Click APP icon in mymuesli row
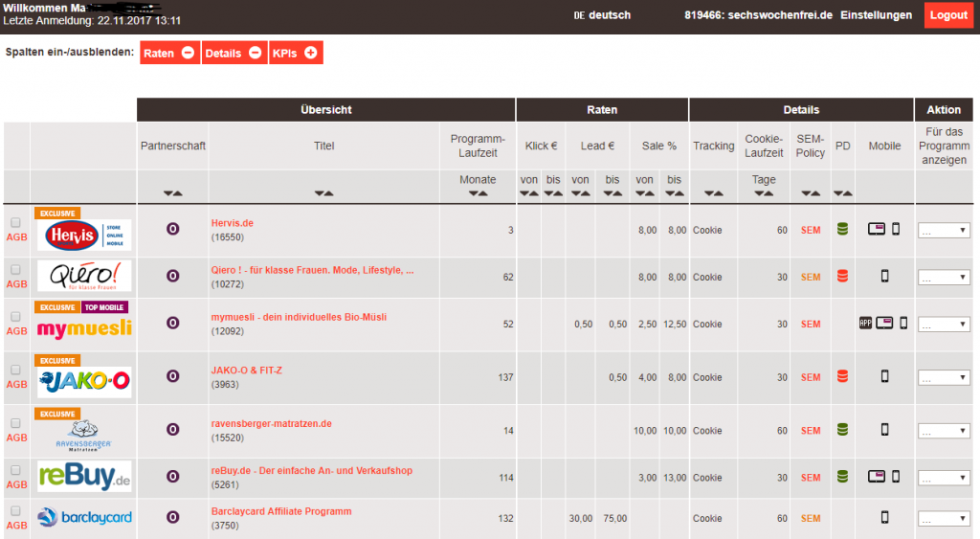The image size is (980, 539). click(x=865, y=323)
